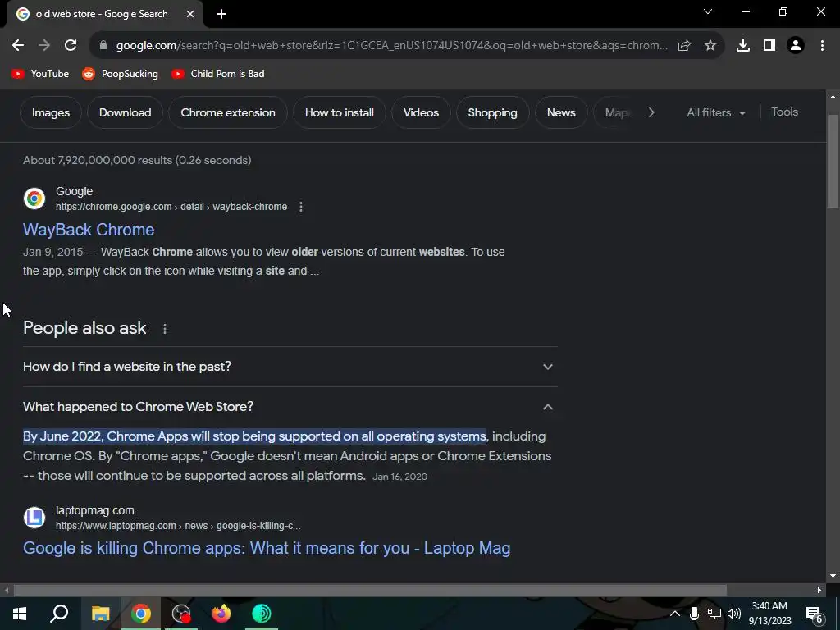The image size is (840, 630).
Task: Open the tab search dropdown arrow
Action: (708, 11)
